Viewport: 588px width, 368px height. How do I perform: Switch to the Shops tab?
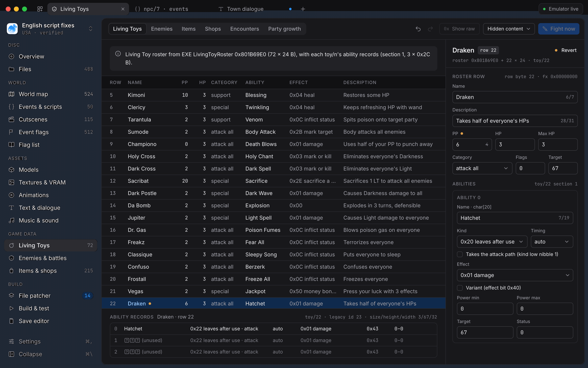point(213,29)
